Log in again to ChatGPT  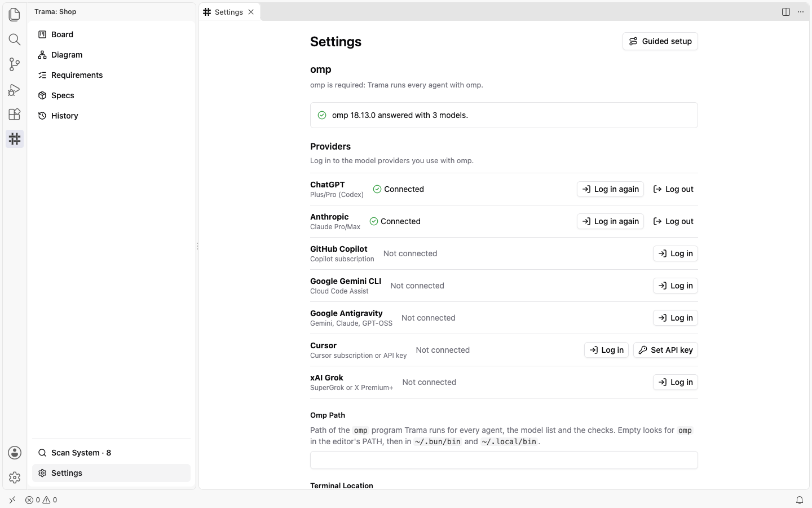pyautogui.click(x=611, y=189)
